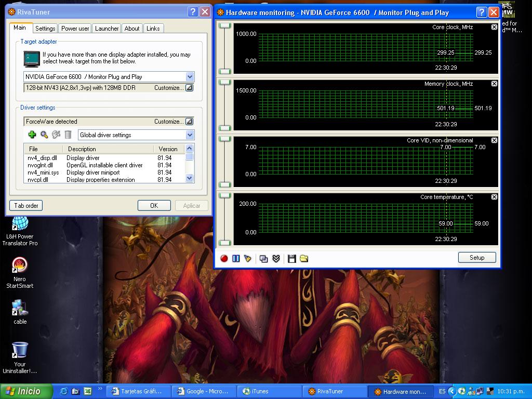Screen dimensions: 532x399
Task: Click the overlapping windows icon in monitoring toolbar
Action: [x=263, y=258]
